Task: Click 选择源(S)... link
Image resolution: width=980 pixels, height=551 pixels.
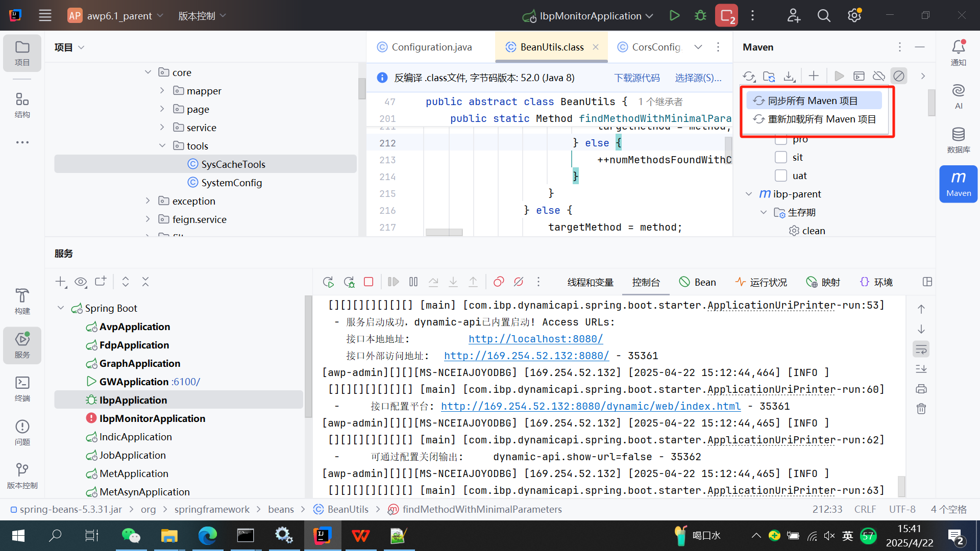Action: (x=698, y=78)
